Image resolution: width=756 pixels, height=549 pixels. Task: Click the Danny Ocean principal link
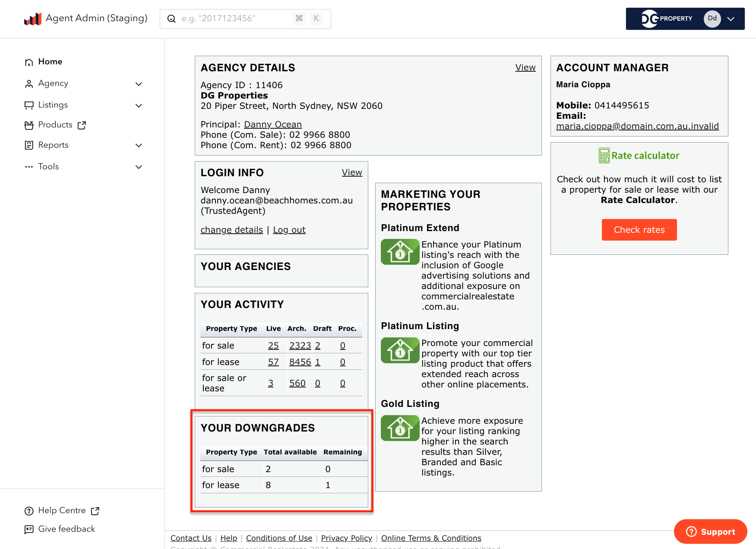pyautogui.click(x=272, y=124)
